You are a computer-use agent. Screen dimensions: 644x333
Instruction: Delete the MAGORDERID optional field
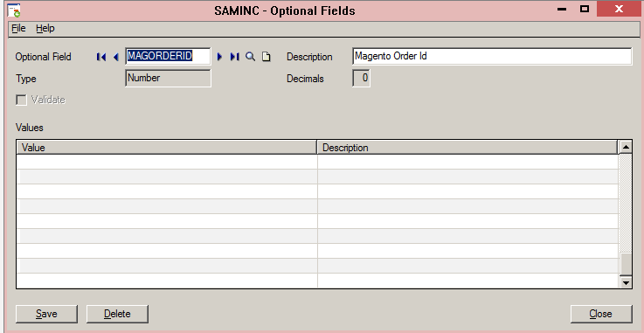(117, 314)
